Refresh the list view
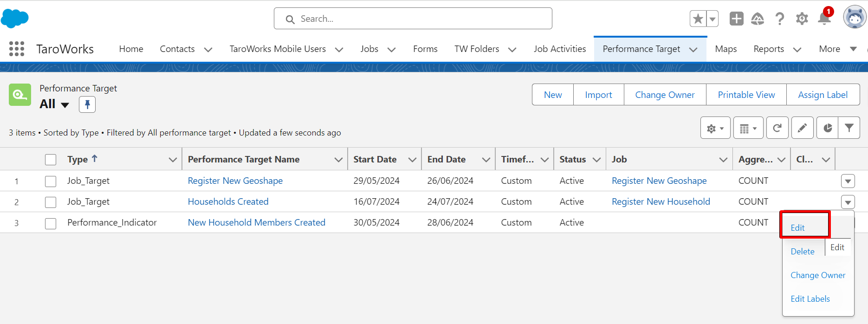 (777, 128)
